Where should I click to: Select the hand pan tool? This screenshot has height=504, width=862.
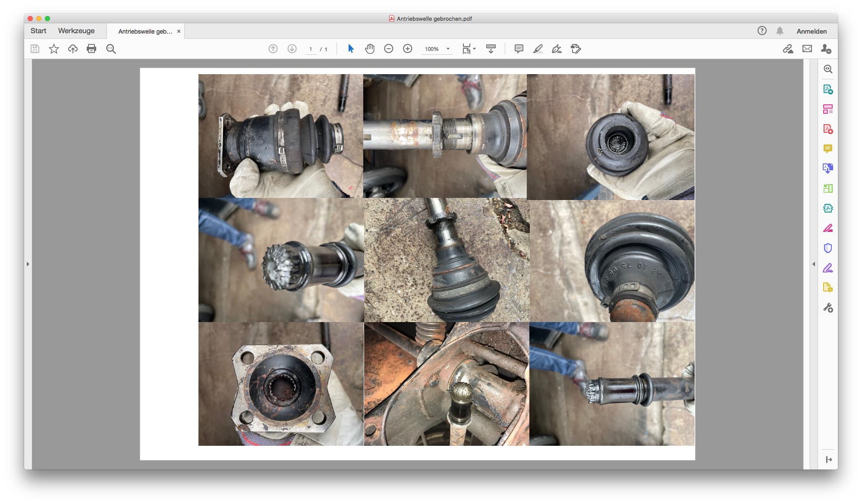click(370, 49)
